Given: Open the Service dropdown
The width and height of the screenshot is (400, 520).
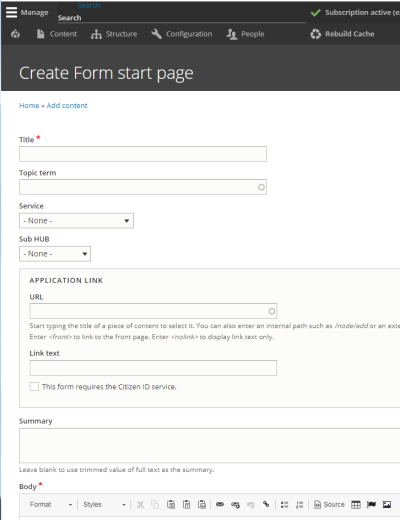Looking at the screenshot, I should [76, 221].
